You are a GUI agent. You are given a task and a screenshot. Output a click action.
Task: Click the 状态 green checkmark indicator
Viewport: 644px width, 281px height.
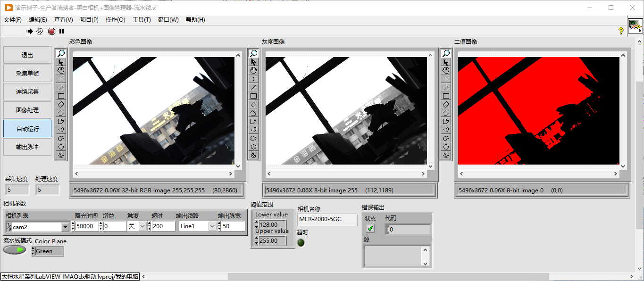[370, 229]
